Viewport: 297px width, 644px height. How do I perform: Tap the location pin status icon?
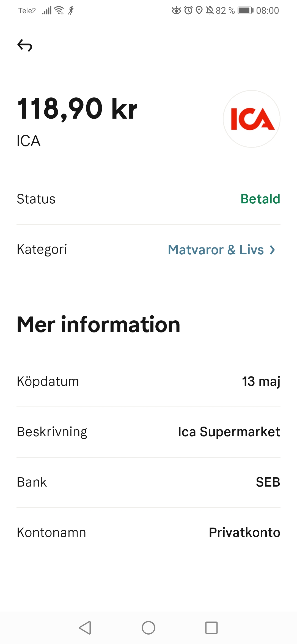(x=199, y=10)
